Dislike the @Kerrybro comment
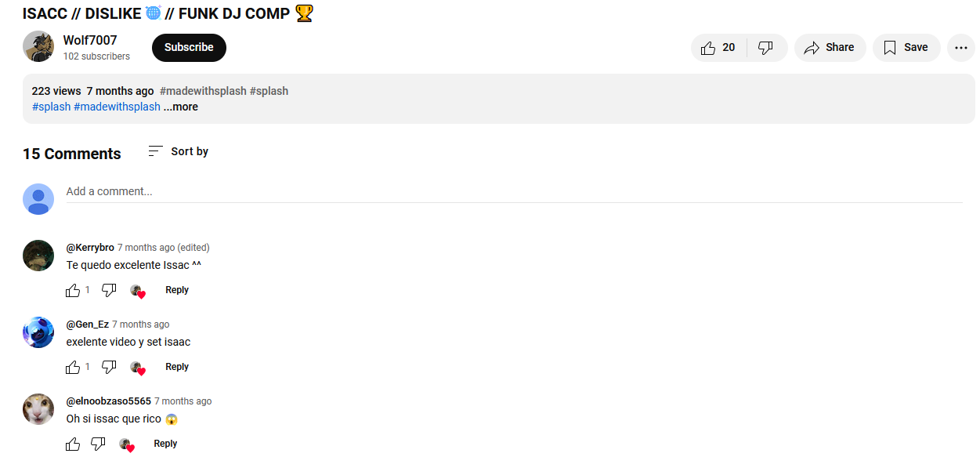This screenshot has height=457, width=980. pyautogui.click(x=109, y=290)
